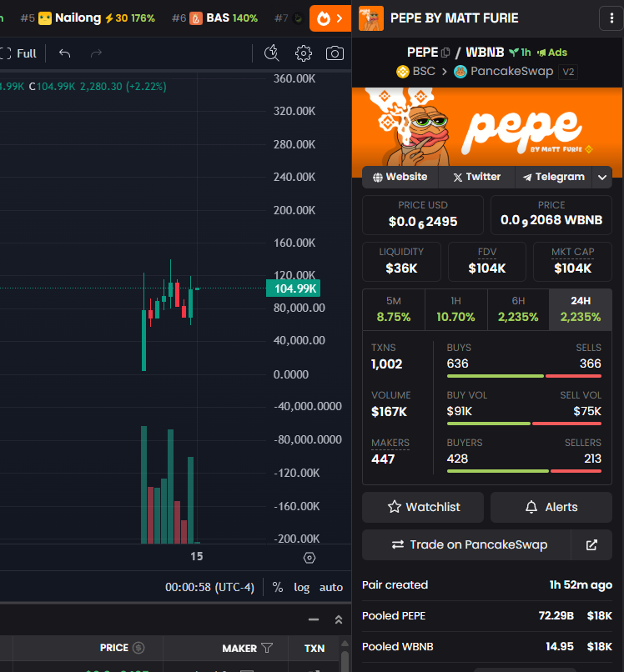Screen dimensions: 624x672
Task: Redo the chart action
Action: point(96,53)
